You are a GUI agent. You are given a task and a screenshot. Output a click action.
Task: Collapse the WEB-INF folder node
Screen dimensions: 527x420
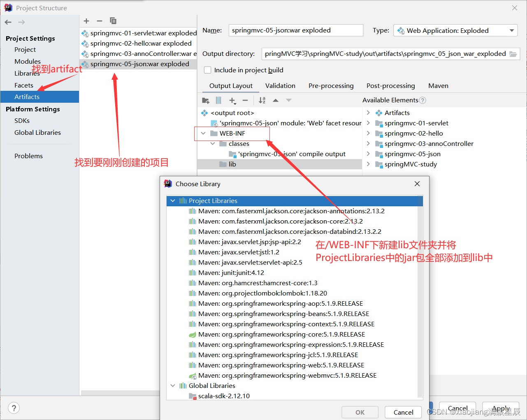point(203,133)
